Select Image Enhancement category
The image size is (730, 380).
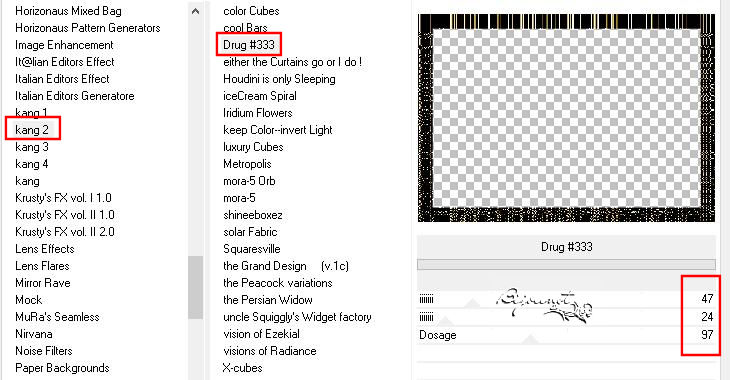[64, 45]
